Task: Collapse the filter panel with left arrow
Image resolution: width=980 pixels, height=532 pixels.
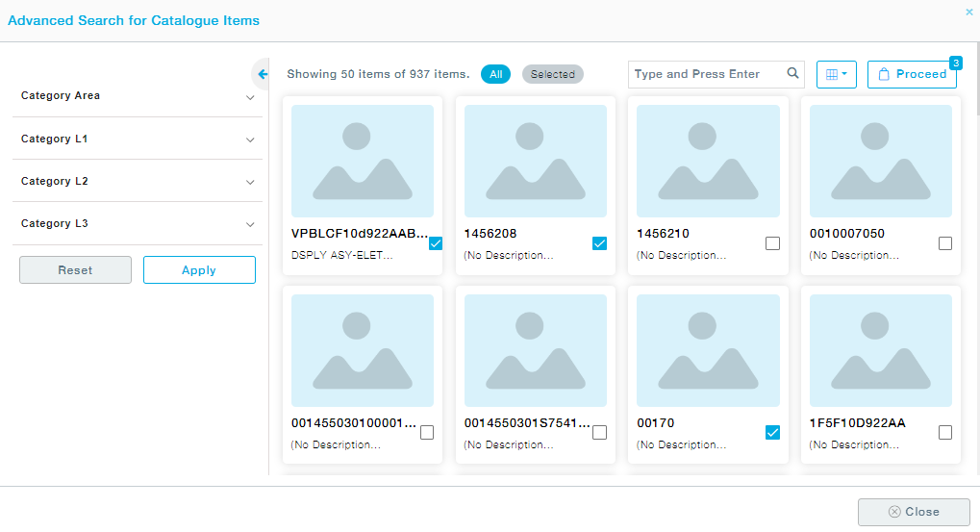Action: click(x=263, y=74)
